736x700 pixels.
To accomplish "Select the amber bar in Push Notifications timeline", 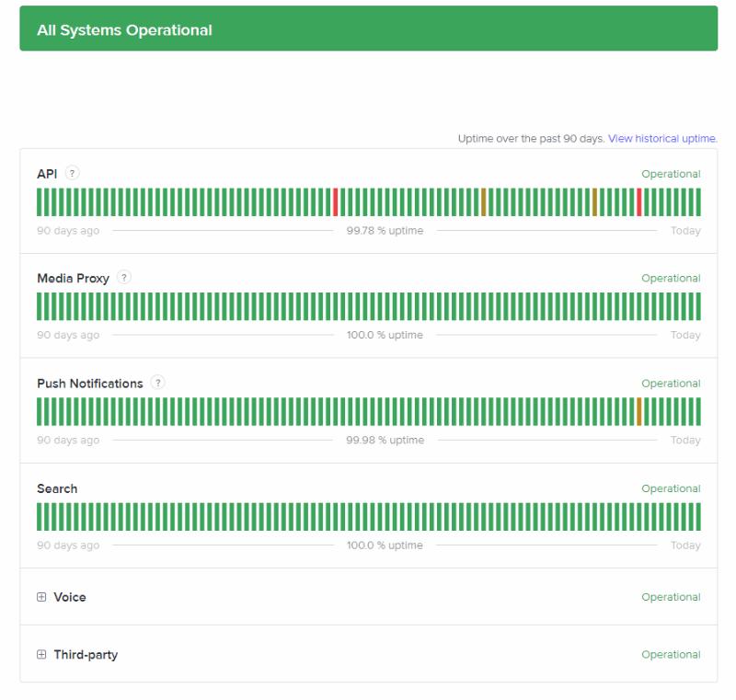I will (x=638, y=411).
